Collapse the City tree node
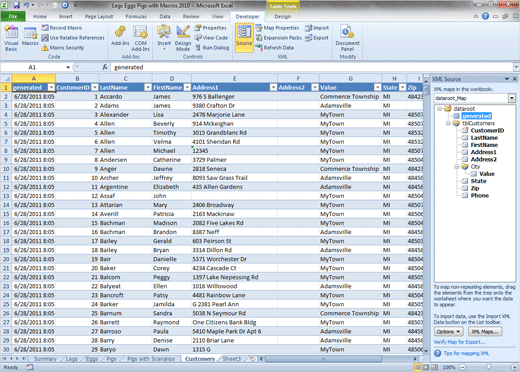The height and width of the screenshot is (372, 520). tap(457, 166)
